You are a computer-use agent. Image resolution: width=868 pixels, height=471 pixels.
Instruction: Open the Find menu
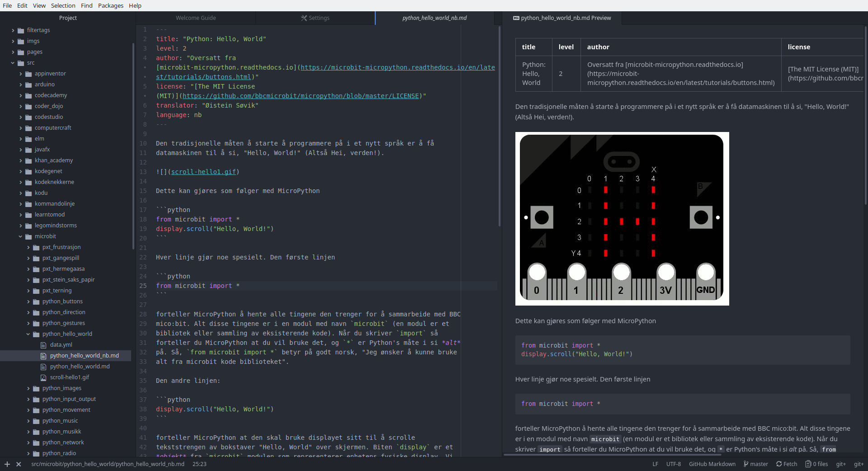click(x=87, y=5)
